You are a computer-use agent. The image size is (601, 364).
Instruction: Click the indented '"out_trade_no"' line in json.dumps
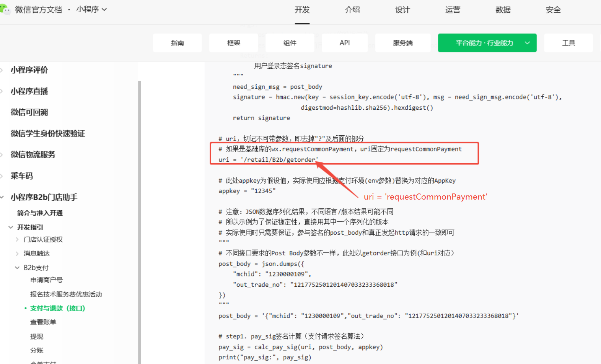[x=315, y=284]
